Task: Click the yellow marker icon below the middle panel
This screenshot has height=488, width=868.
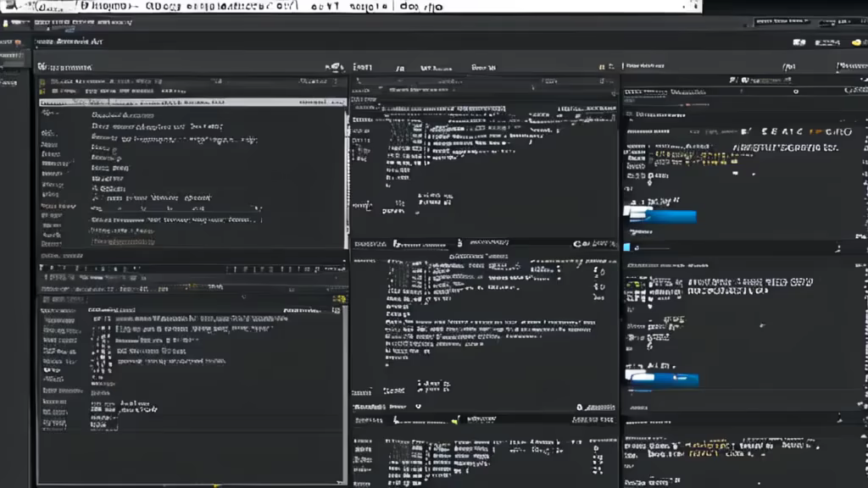Action: [x=455, y=420]
